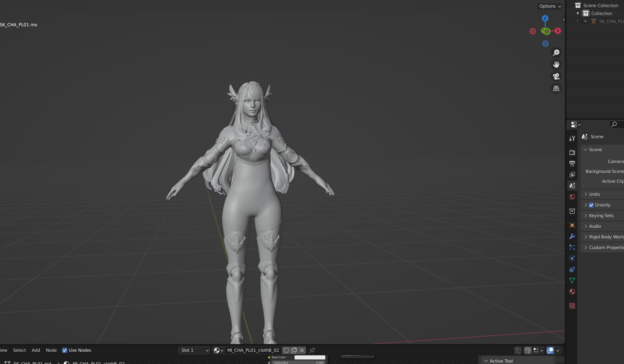Toggle the pin node tree icon

312,350
